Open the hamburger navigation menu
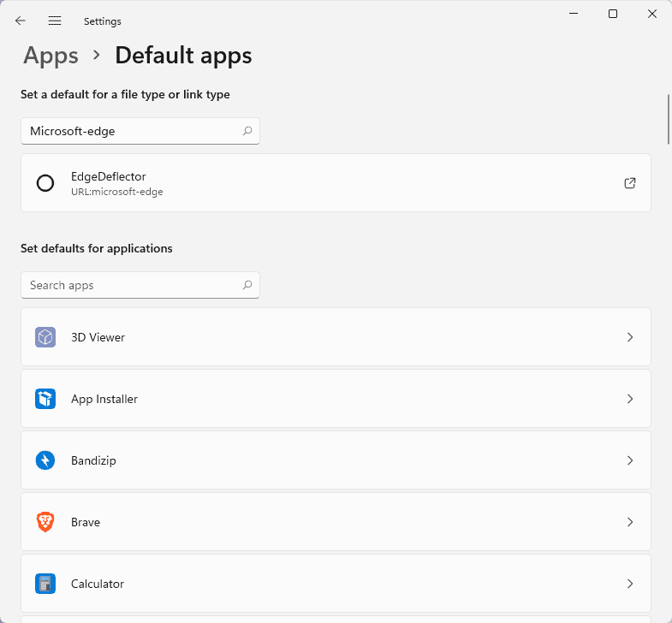This screenshot has height=623, width=672. click(x=55, y=21)
